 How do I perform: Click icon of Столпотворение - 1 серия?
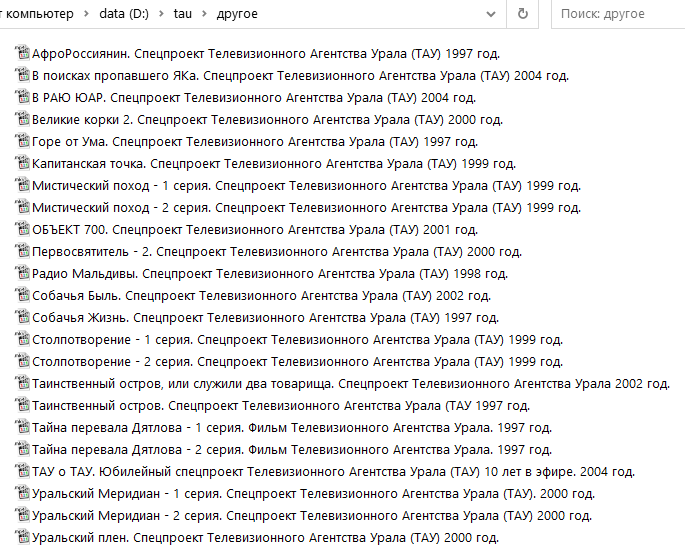[x=22, y=339]
